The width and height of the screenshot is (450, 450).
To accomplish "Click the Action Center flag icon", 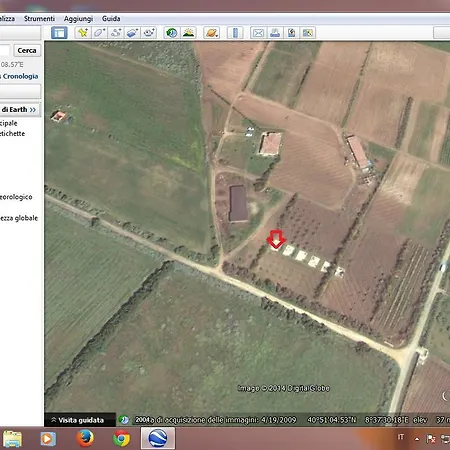I will pos(430,439).
